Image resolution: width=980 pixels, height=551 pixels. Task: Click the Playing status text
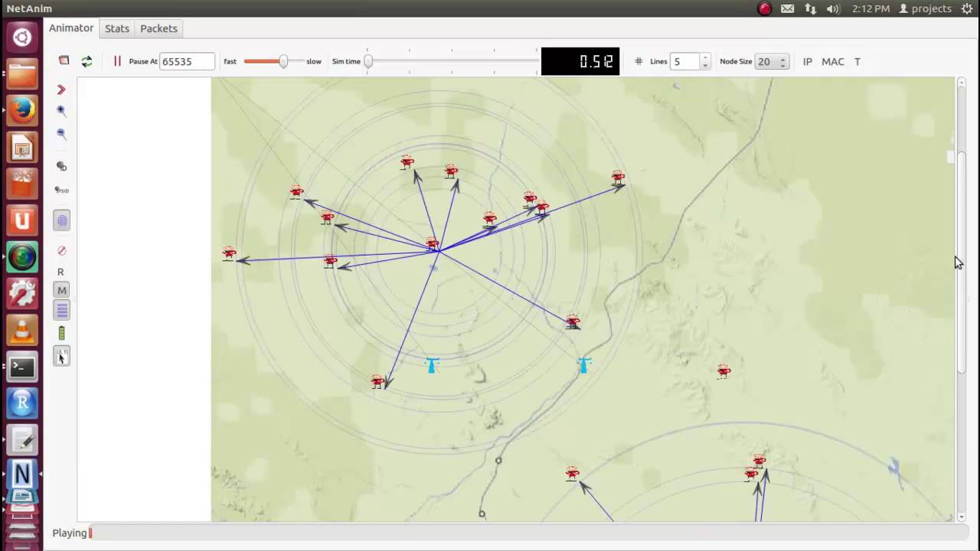pyautogui.click(x=70, y=533)
